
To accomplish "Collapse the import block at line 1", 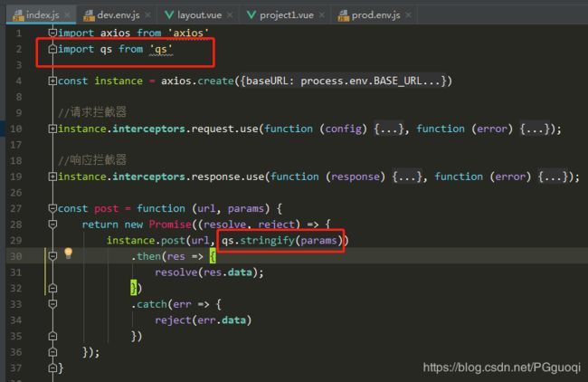I will [52, 33].
